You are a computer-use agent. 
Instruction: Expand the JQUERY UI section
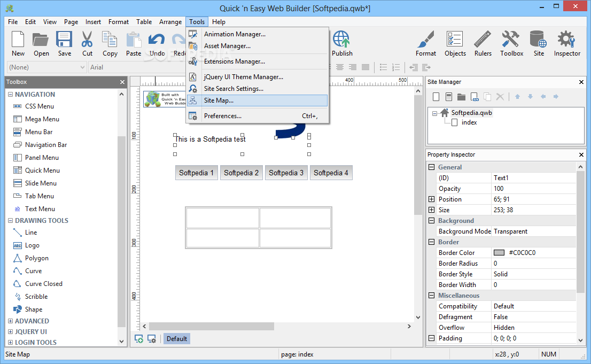(11, 331)
